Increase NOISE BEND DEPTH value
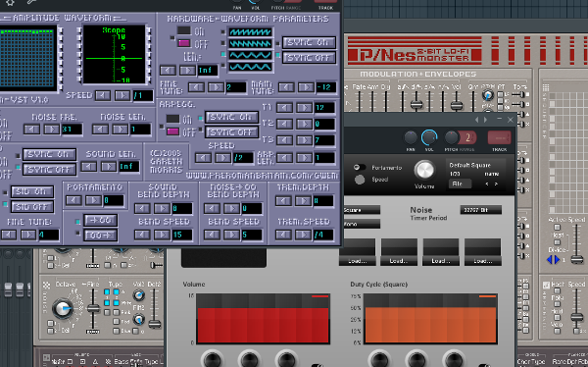The height and width of the screenshot is (367, 588). (x=231, y=208)
